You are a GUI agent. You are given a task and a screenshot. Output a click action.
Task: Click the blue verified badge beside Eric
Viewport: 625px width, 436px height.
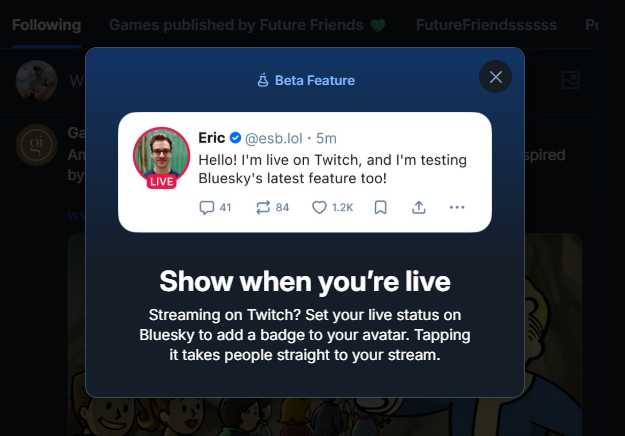coord(235,137)
